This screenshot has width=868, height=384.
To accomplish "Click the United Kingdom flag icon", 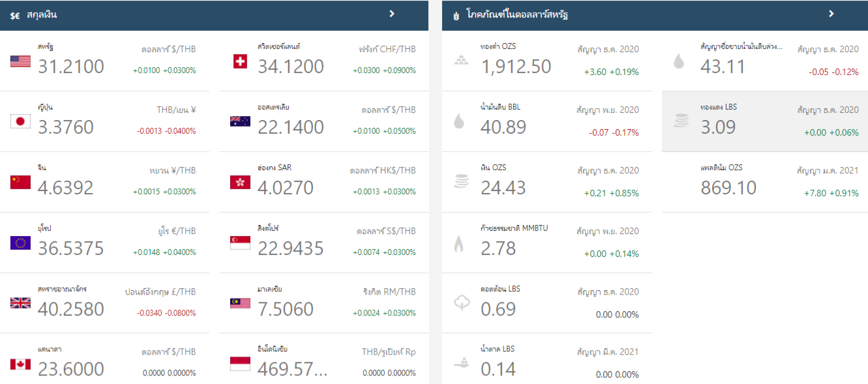I will [x=20, y=303].
